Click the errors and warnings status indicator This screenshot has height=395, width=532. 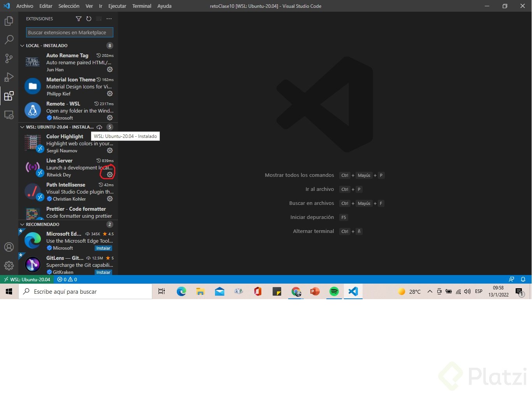(x=67, y=279)
